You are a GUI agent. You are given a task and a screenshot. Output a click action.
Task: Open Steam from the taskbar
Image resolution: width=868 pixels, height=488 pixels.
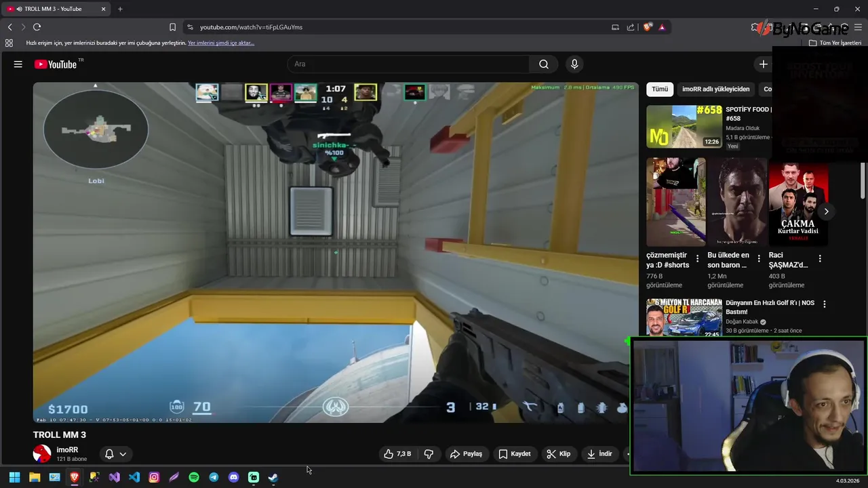[x=273, y=477]
